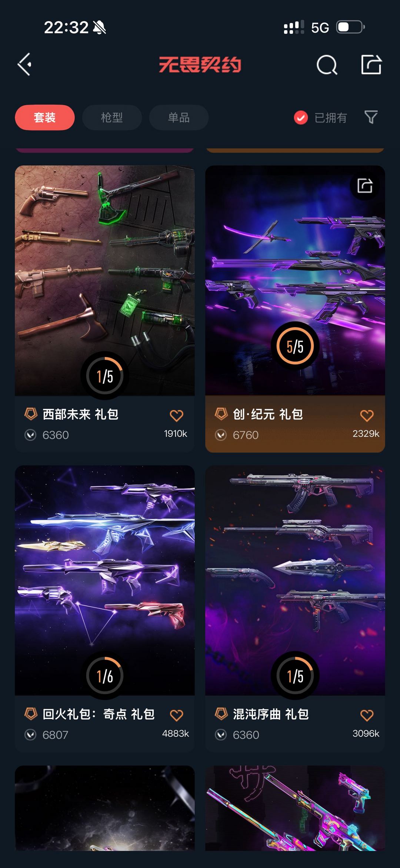Tap the 5/5 progress ring on 创·纪元
400x868 pixels.
click(x=295, y=346)
